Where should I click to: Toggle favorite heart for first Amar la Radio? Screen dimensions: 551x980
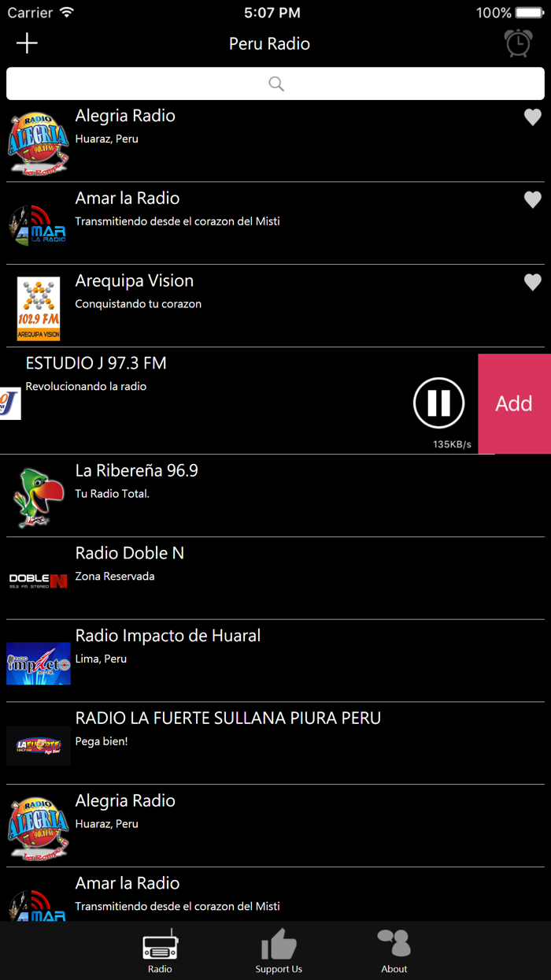click(533, 200)
